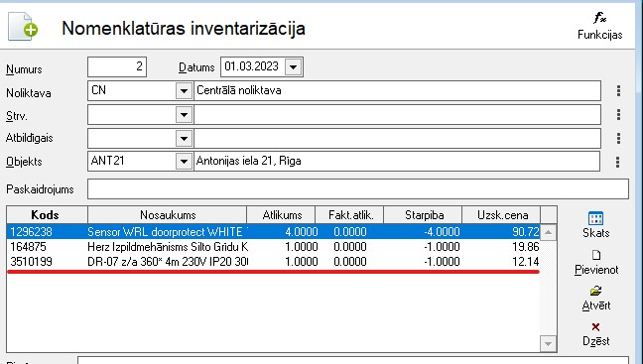
Task: Click the table scroll down arrow
Action: 549,343
